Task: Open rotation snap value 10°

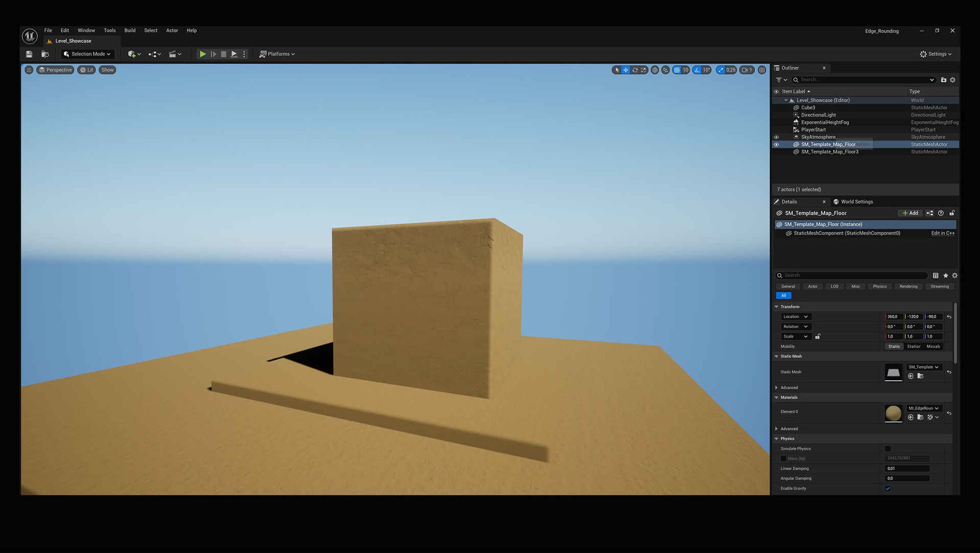Action: 707,70
